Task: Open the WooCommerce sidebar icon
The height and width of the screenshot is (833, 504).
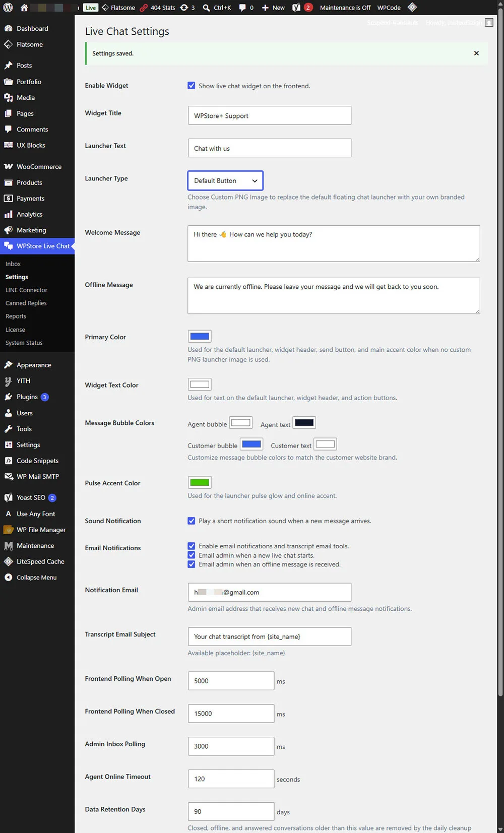Action: coord(9,167)
